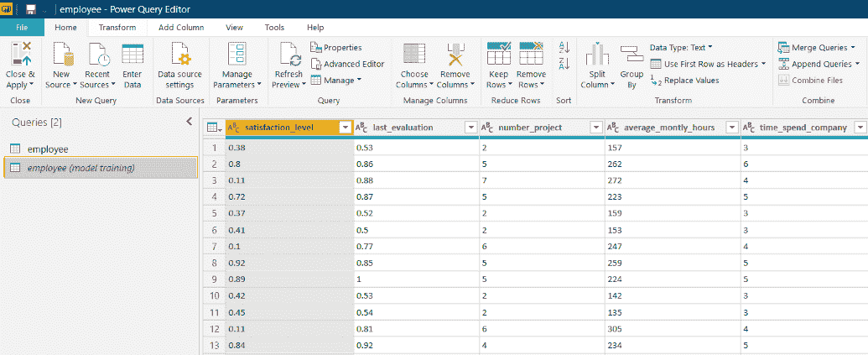Click the Split Column icon
Image resolution: width=868 pixels, height=355 pixels.
coord(596,55)
